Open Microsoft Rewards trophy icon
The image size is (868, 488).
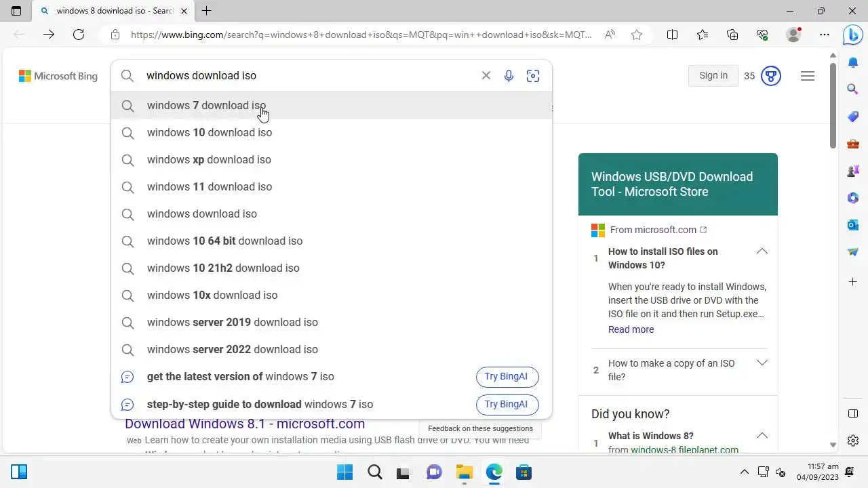click(771, 76)
